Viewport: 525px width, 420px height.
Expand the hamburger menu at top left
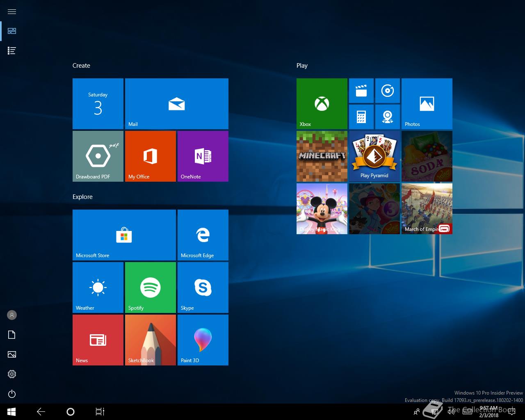coord(12,11)
